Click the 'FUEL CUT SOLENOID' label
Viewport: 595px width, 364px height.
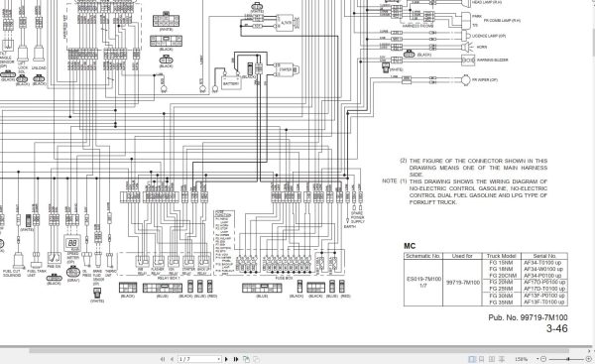click(x=11, y=273)
